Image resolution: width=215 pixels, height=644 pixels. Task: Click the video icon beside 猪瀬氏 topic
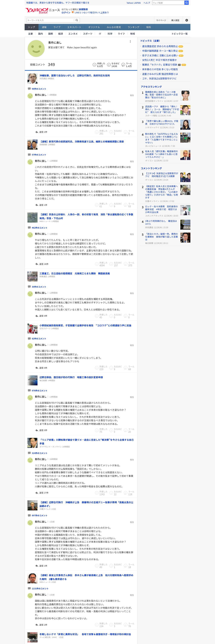[x=179, y=65]
